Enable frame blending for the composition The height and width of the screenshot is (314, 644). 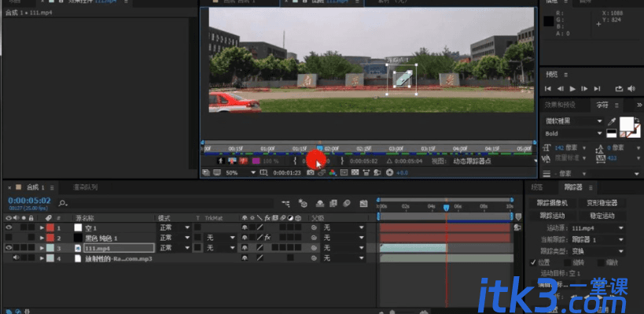(333, 203)
